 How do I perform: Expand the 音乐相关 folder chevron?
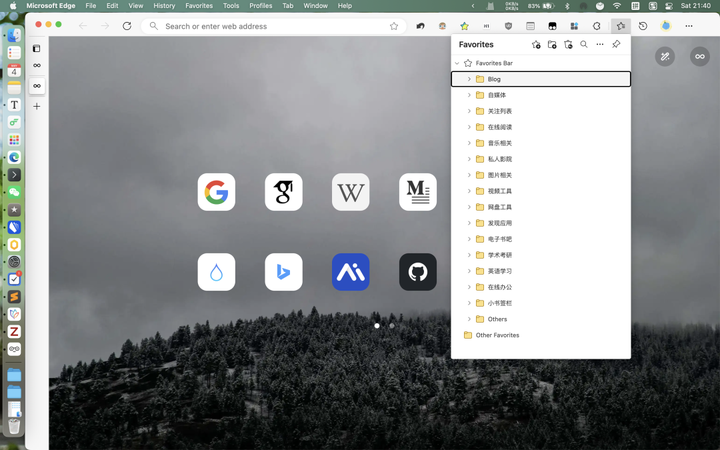(469, 143)
